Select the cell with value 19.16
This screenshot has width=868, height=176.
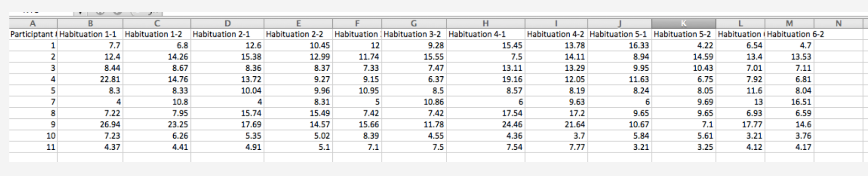(485, 80)
